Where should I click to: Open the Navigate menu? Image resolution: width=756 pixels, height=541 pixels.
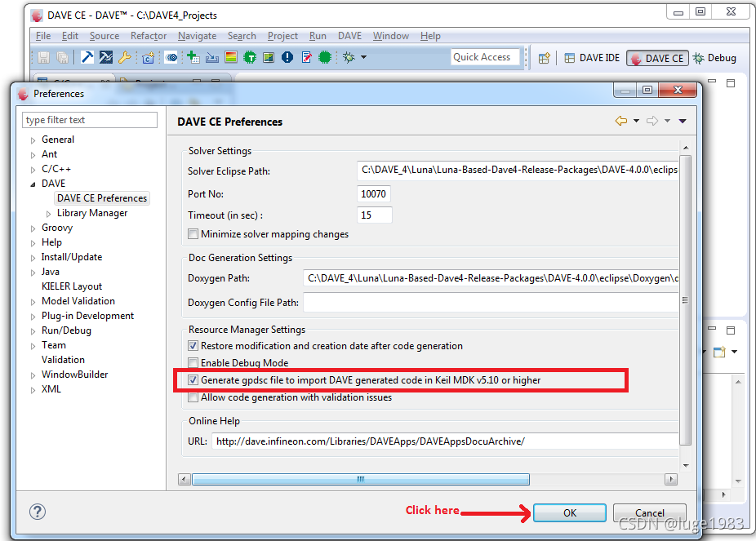pos(198,36)
